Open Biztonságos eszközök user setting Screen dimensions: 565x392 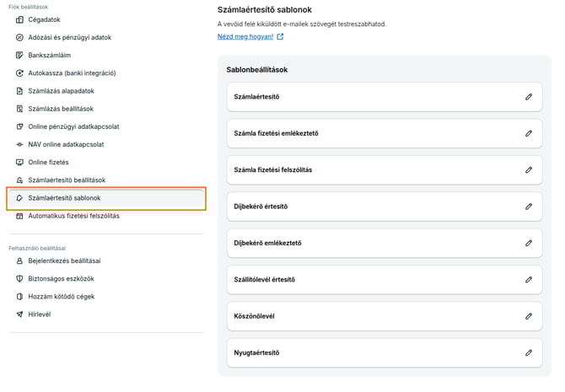click(61, 279)
